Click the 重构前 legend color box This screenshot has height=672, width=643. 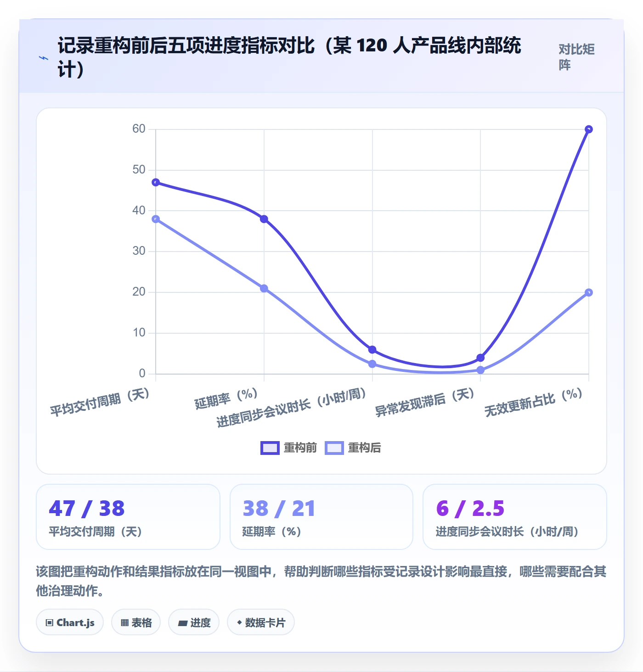click(270, 448)
